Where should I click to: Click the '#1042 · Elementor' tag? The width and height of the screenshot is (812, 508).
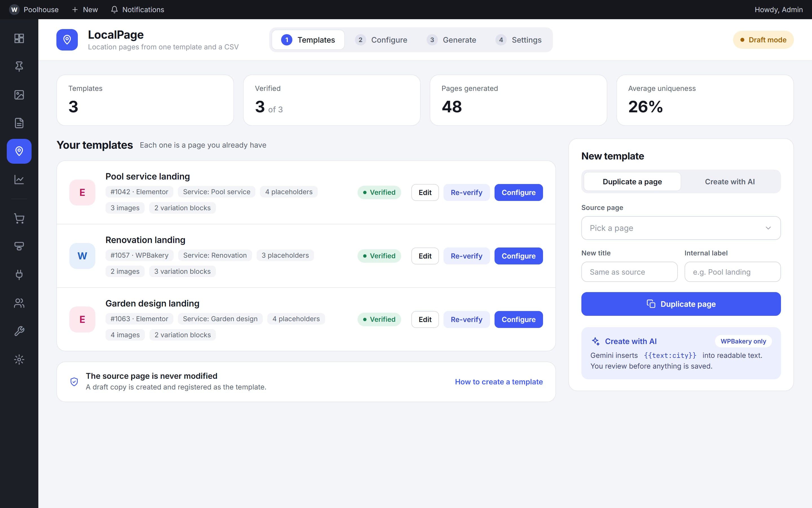[139, 192]
